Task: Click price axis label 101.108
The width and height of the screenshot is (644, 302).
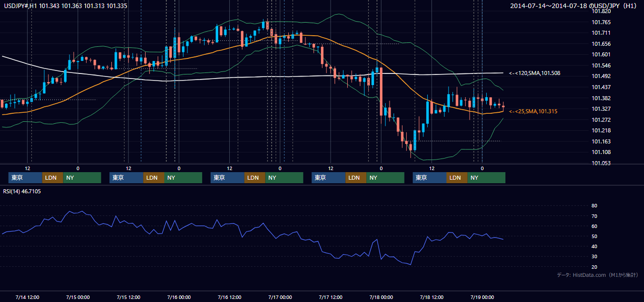Action: click(601, 152)
